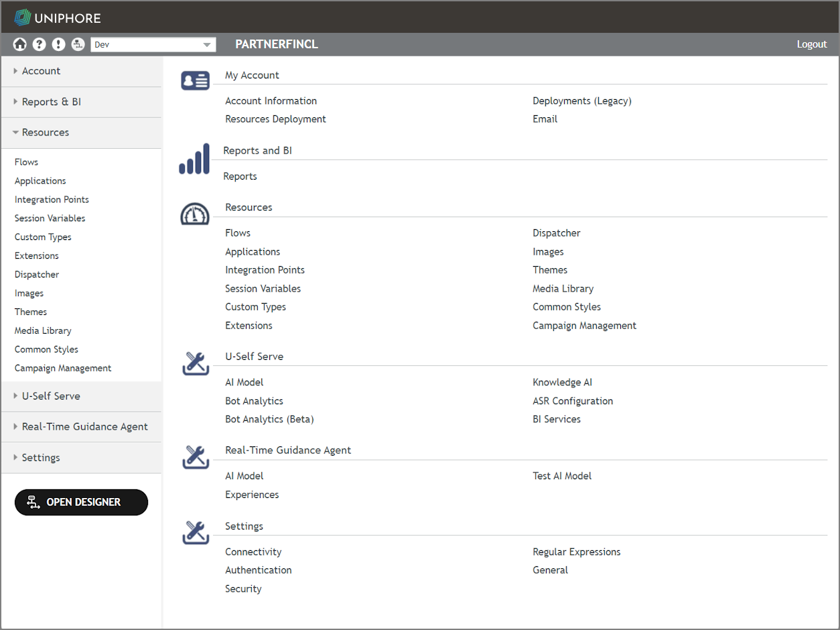Screen dimensions: 840x630
Task: Select Common Styles in the sidebar
Action: click(x=46, y=350)
